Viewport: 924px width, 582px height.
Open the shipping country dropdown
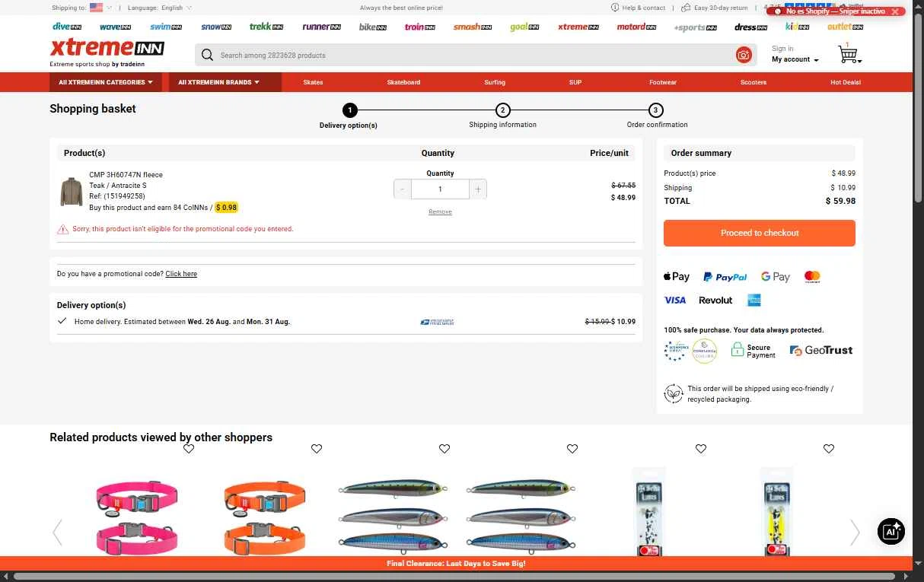pos(101,8)
